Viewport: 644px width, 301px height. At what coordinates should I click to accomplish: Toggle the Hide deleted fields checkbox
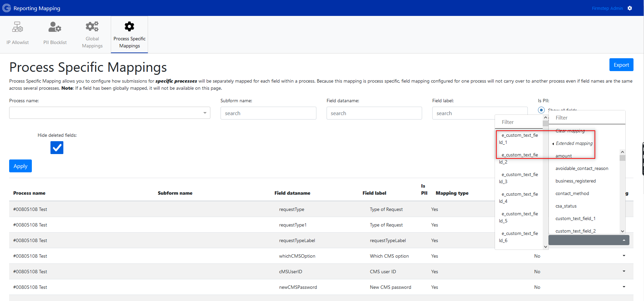pyautogui.click(x=57, y=148)
